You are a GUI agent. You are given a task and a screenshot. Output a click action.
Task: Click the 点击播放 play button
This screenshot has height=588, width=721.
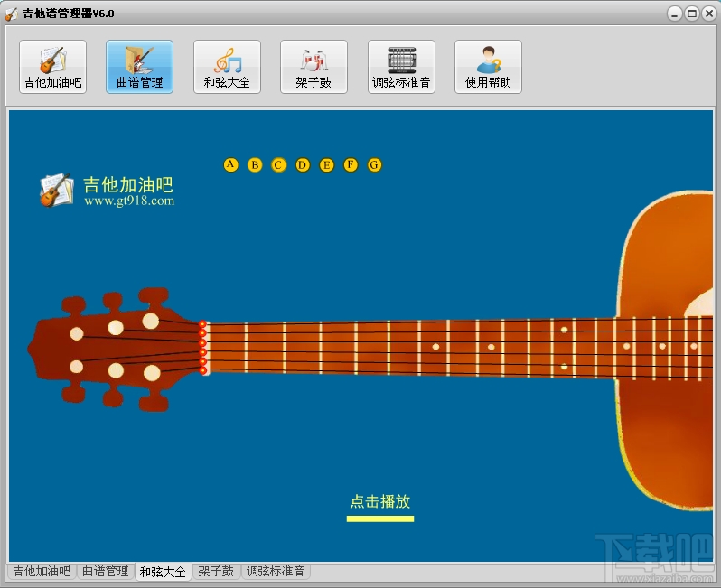[x=380, y=501]
